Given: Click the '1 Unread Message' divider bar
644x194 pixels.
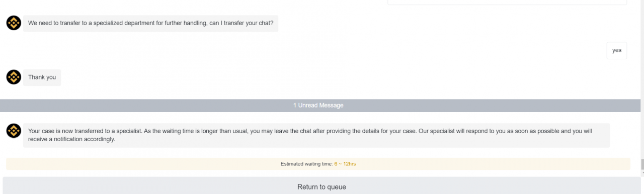Looking at the screenshot, I should (318, 106).
